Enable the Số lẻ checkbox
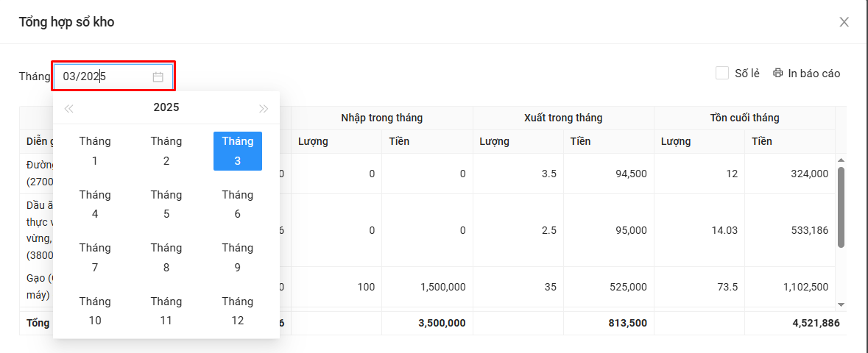Screen dimensions: 868x353 point(722,74)
